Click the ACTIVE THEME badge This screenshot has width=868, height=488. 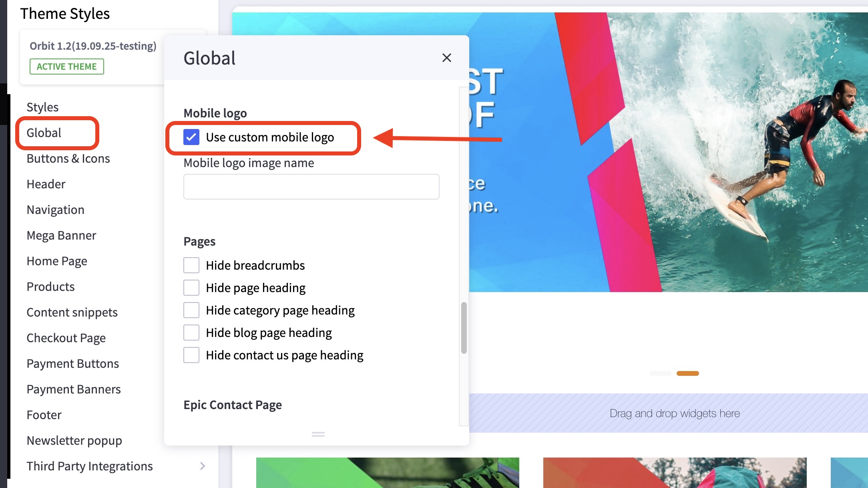66,67
